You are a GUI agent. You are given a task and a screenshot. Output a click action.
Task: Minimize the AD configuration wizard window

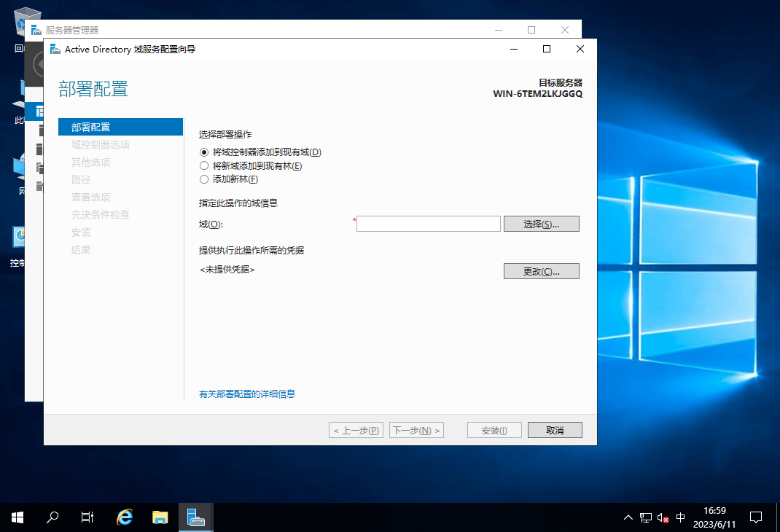click(x=514, y=49)
